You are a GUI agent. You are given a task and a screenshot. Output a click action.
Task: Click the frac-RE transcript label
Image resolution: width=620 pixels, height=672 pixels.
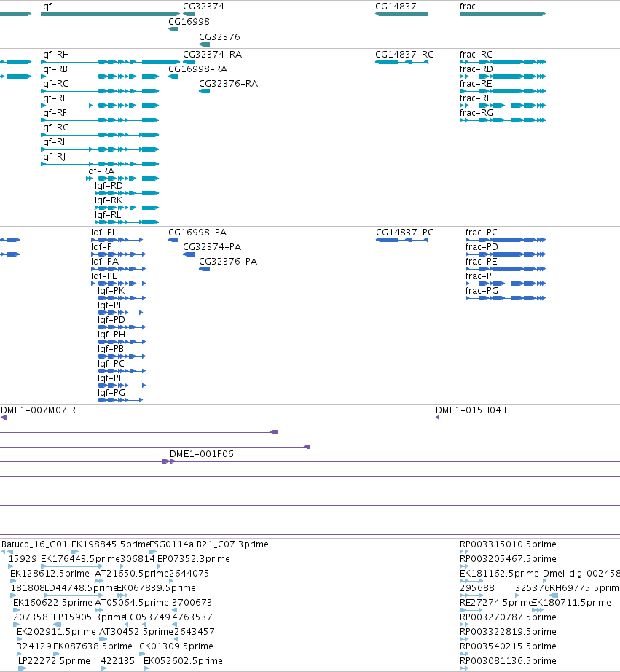(x=476, y=84)
